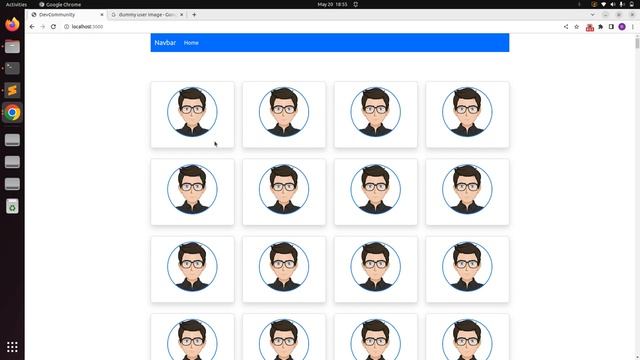This screenshot has height=360, width=640.
Task: Open the Wi-Fi network indicator
Action: coord(604,4)
